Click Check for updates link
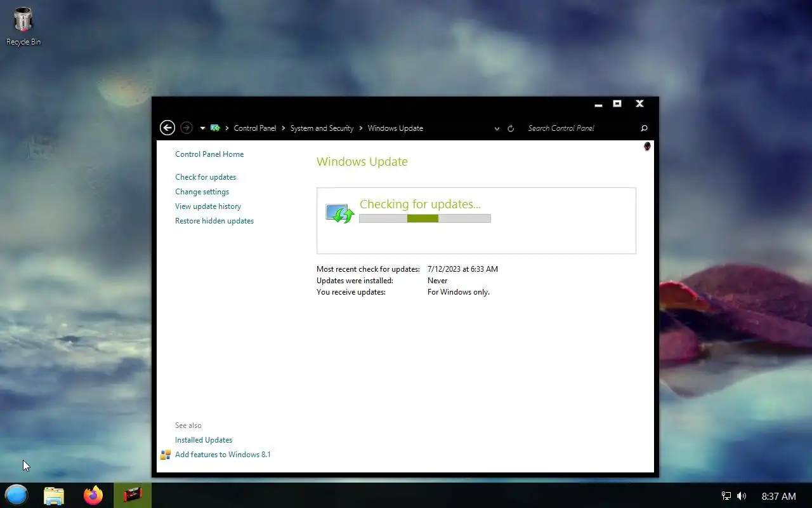 click(x=206, y=177)
